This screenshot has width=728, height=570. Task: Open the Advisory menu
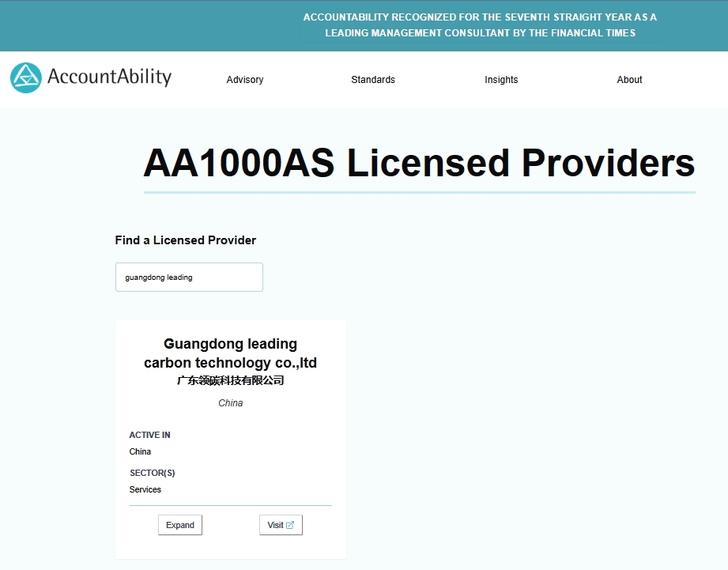click(245, 80)
